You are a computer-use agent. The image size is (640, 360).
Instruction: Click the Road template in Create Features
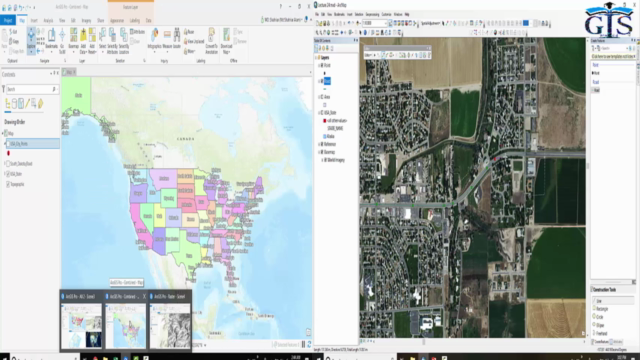pos(596,90)
